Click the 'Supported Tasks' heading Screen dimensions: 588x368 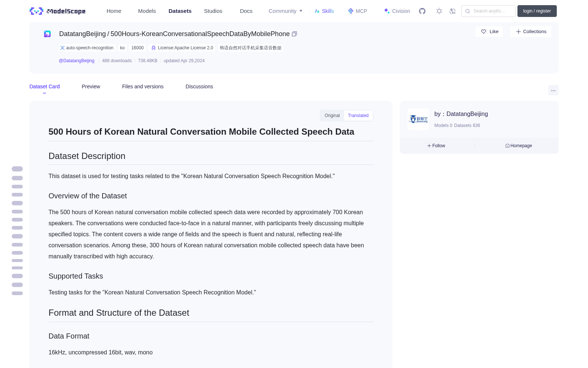pyautogui.click(x=76, y=276)
